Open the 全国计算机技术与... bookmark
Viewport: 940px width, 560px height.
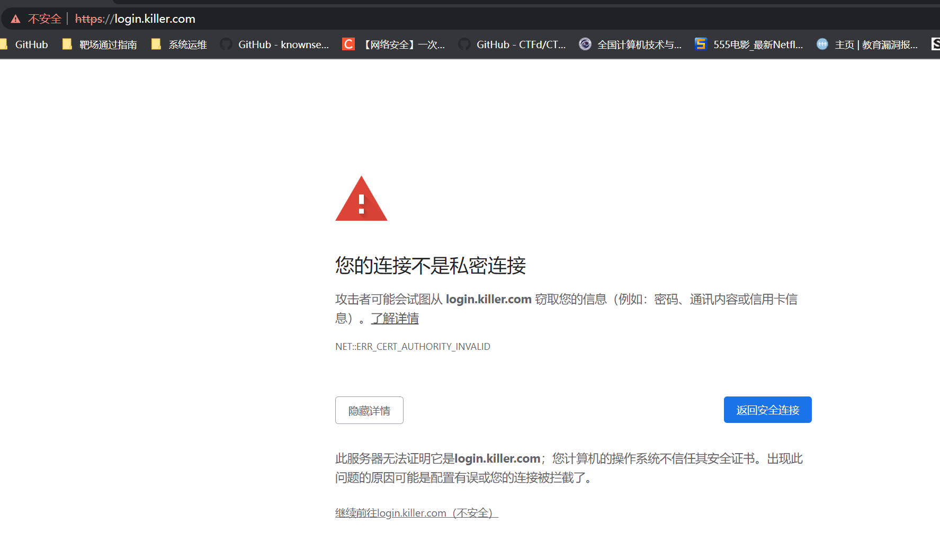click(x=630, y=44)
